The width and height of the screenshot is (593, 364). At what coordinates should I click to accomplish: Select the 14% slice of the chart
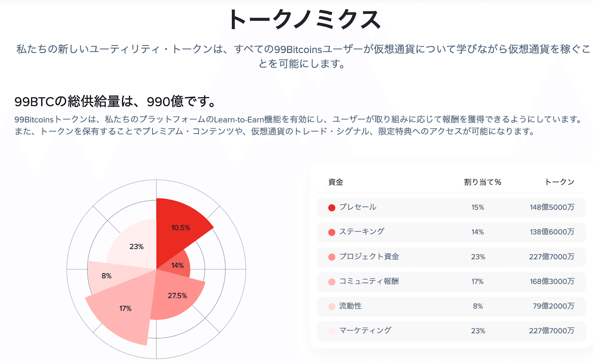tap(178, 265)
